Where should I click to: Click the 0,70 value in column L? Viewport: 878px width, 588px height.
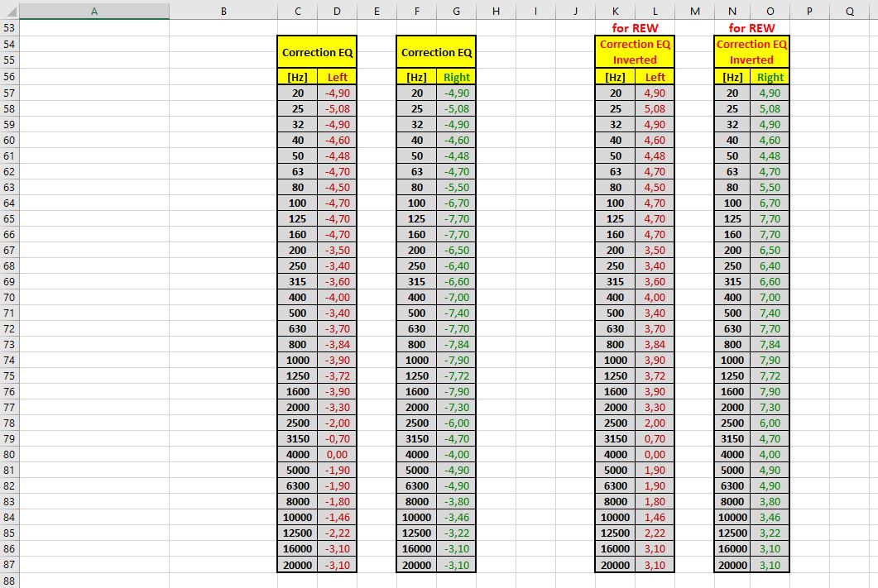point(655,438)
